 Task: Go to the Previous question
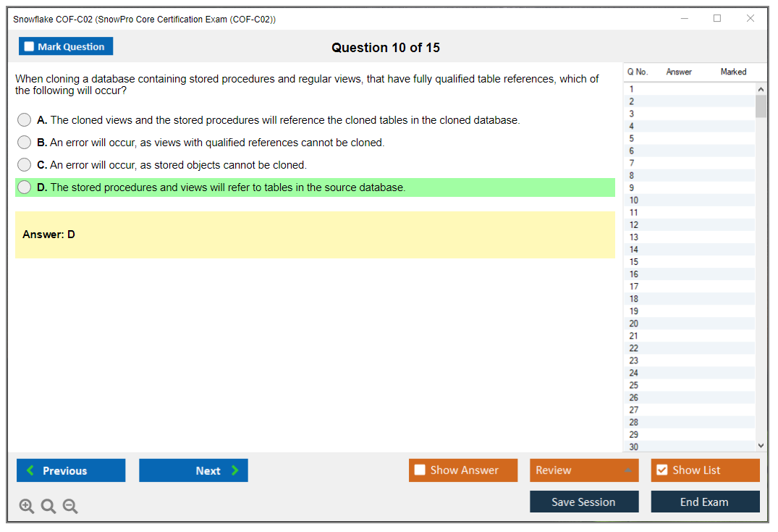[71, 470]
